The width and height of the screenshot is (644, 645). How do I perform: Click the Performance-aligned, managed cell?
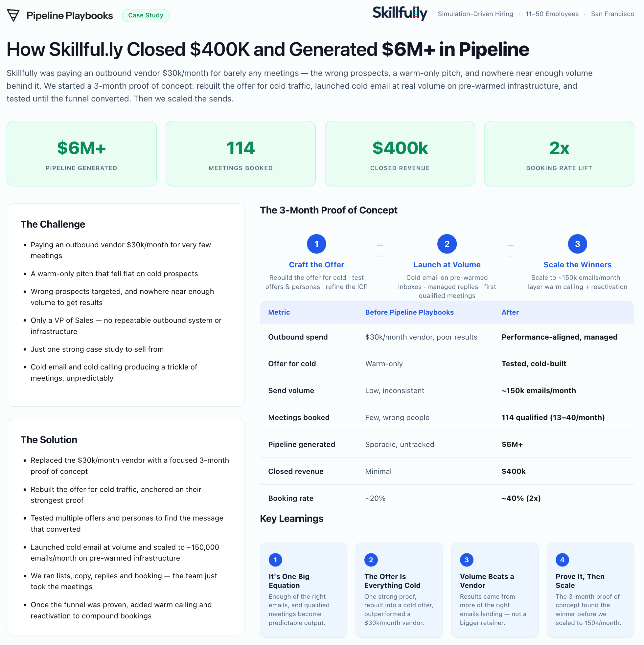coord(559,337)
